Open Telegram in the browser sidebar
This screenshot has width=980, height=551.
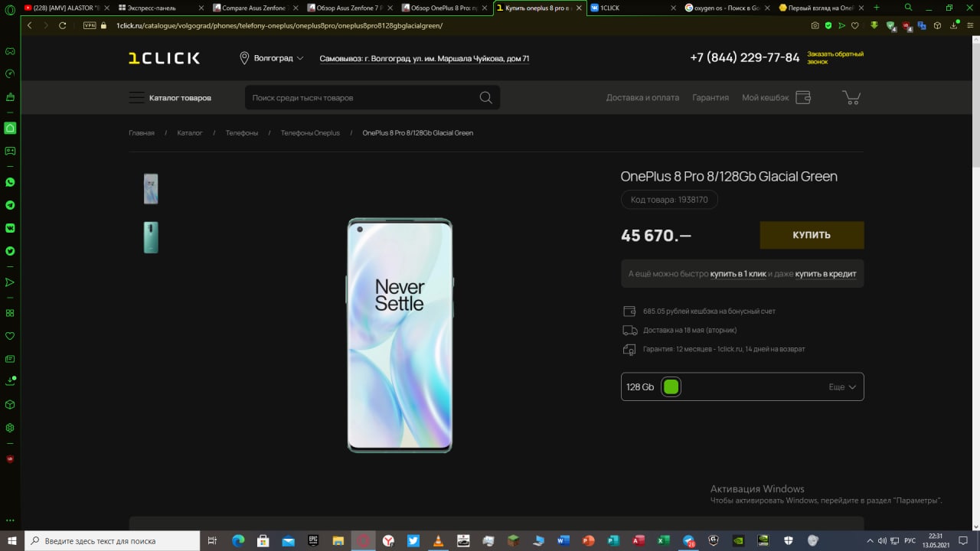(10, 205)
